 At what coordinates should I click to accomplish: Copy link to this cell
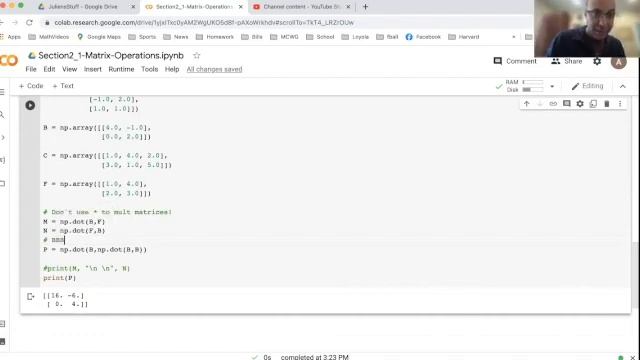coord(553,104)
